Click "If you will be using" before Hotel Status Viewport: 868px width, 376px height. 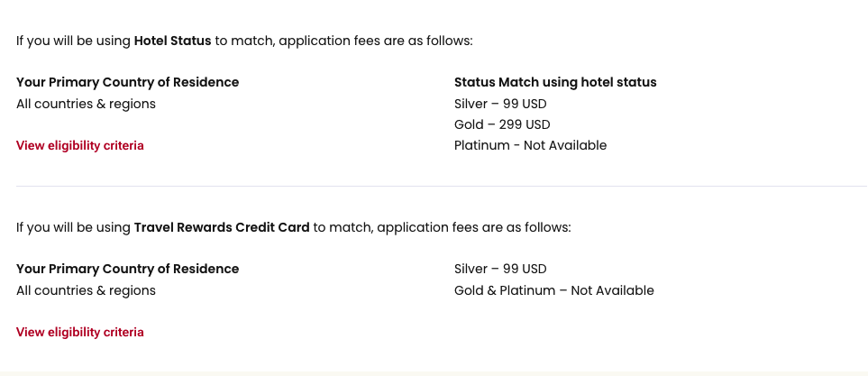(73, 41)
